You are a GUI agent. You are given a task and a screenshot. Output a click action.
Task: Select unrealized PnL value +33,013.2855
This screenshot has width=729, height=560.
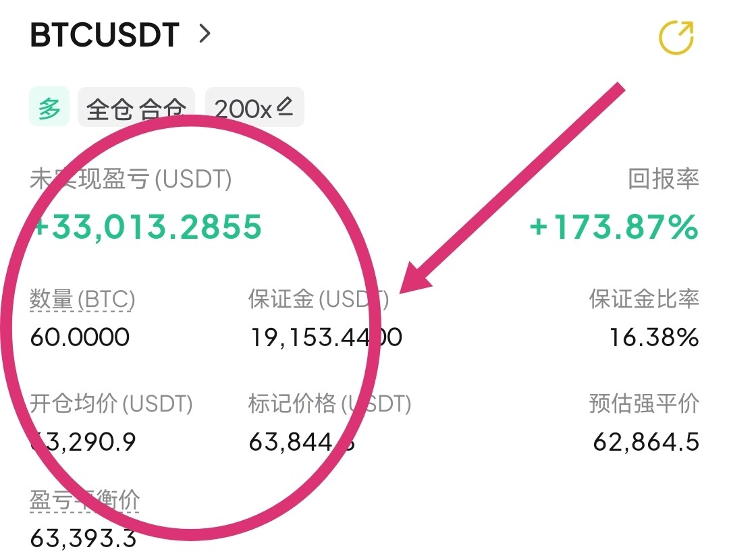(148, 227)
